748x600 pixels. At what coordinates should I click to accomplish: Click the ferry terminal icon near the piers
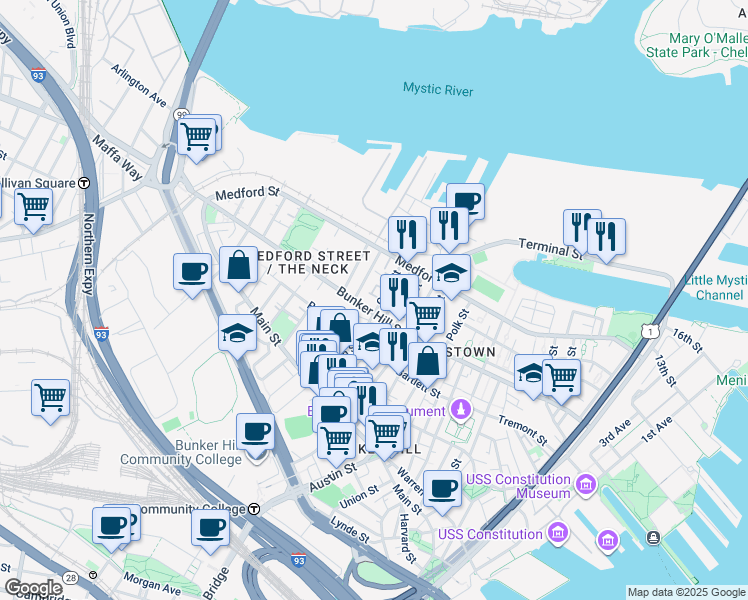point(653,538)
